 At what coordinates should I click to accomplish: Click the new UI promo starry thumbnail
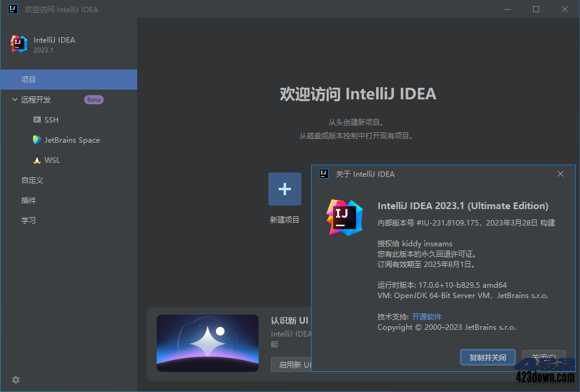tap(207, 343)
